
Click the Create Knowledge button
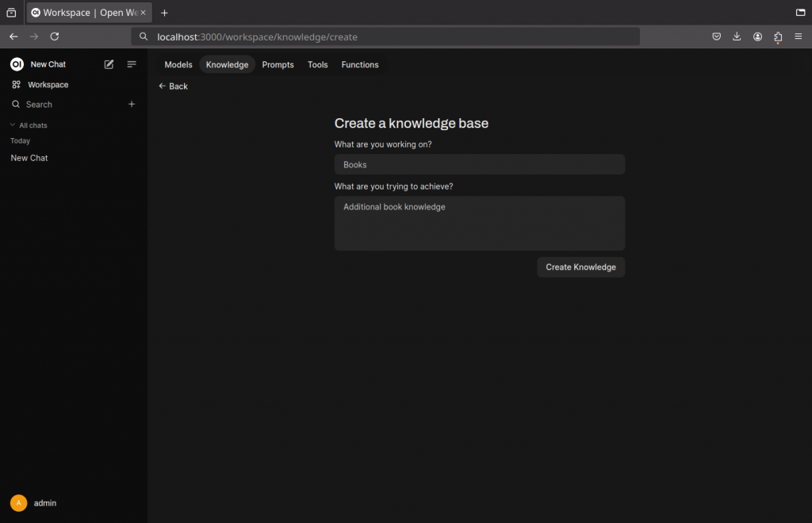[x=580, y=267]
